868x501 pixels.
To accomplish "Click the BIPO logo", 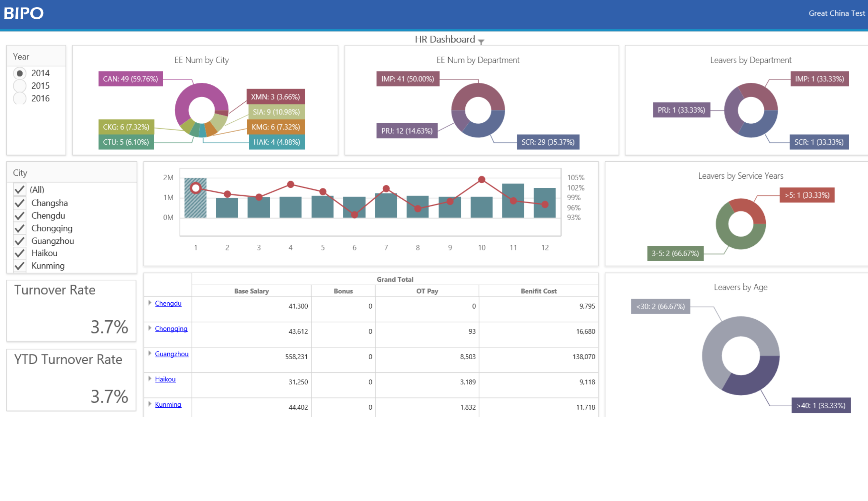I will 24,13.
